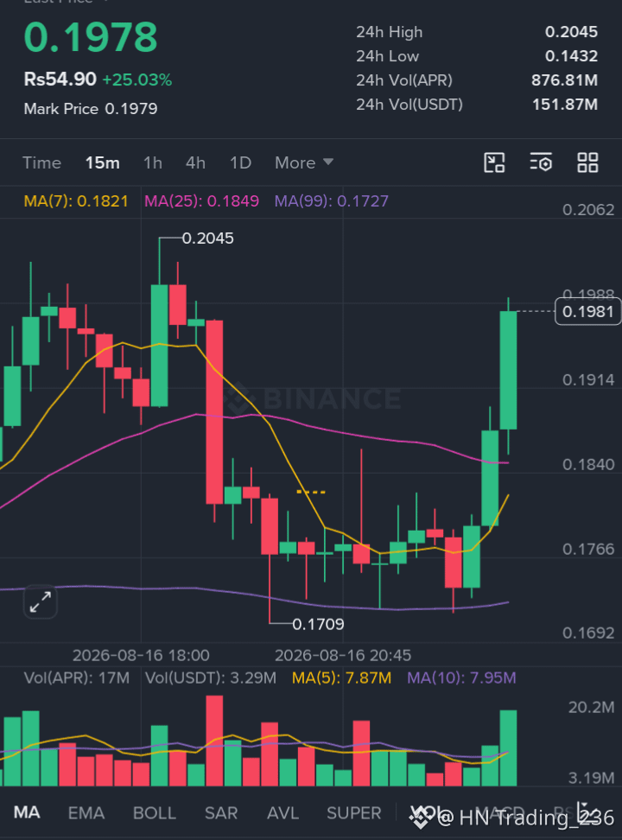This screenshot has height=840, width=622.
Task: Open the chart drawing tools icon
Action: point(494,162)
